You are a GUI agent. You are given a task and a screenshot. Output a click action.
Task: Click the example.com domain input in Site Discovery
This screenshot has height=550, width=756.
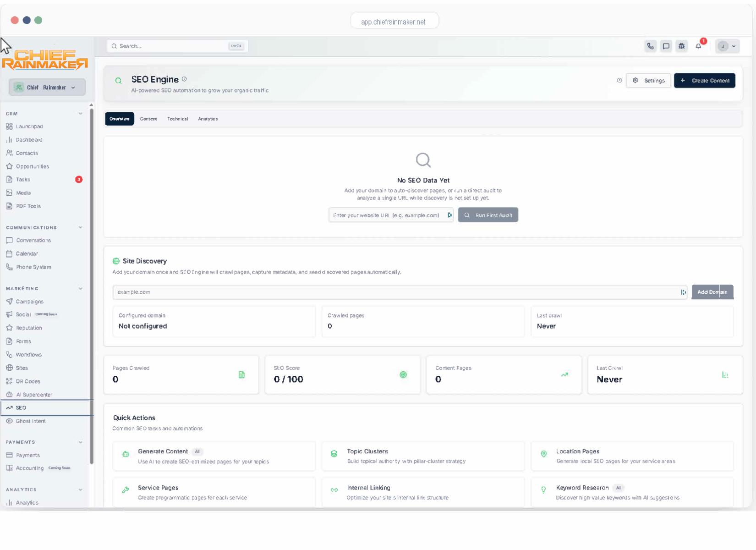click(x=400, y=292)
